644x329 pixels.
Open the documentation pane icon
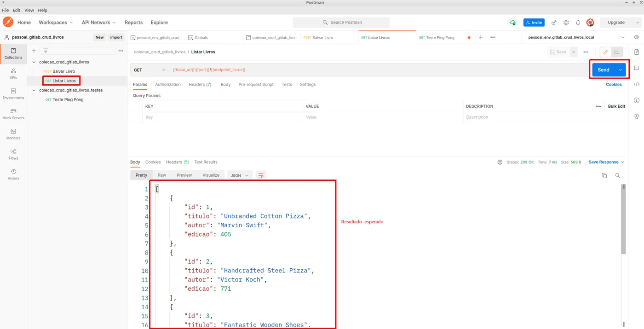637,52
